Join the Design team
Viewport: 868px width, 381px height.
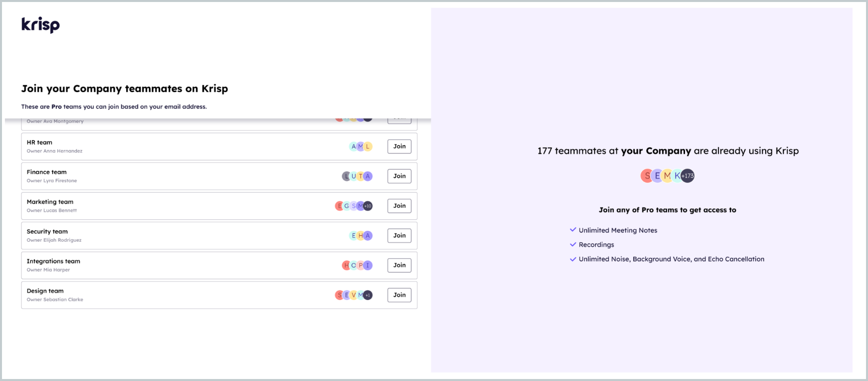pos(399,295)
